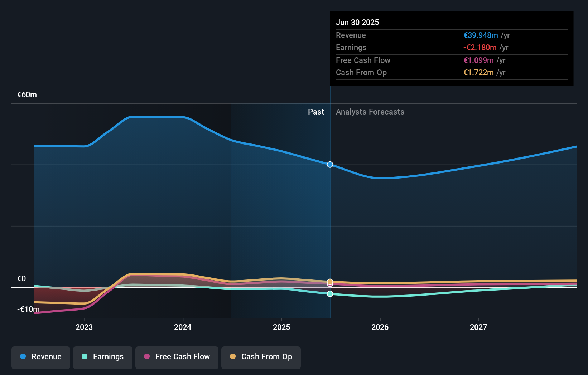Viewport: 588px width, 375px height.
Task: Click the Revenue value €39.948m in the tooltip
Action: click(481, 35)
